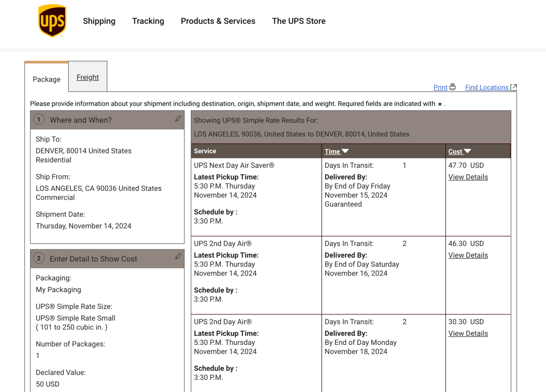Viewport: 546px width, 392px height.
Task: Click By End of Day Saturday delivery text
Action: pyautogui.click(x=362, y=264)
